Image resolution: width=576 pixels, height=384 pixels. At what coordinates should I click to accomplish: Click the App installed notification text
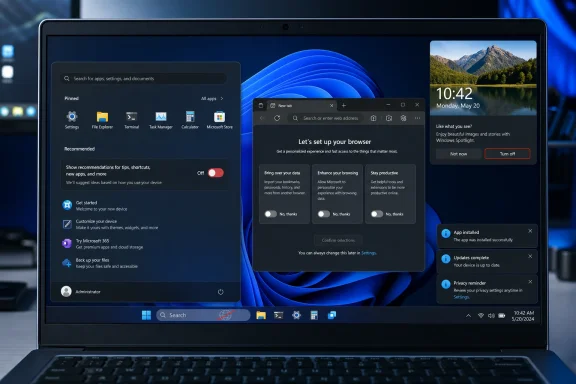point(483,236)
